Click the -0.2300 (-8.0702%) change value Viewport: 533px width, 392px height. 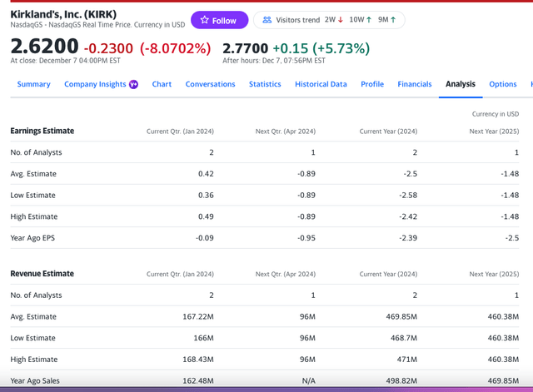coord(147,48)
